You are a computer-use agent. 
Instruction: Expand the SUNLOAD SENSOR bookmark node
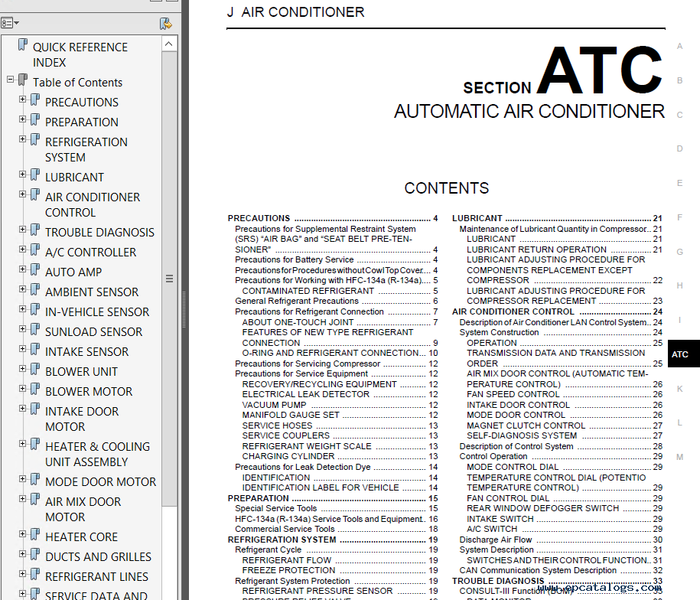coord(22,329)
